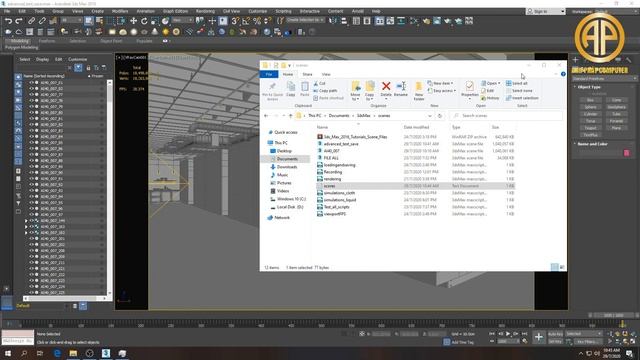The width and height of the screenshot is (640, 360).
Task: Open the Graph Editors menu
Action: [x=176, y=11]
